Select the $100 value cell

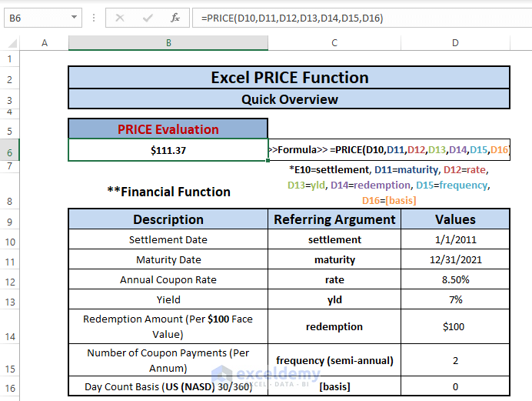pos(455,326)
